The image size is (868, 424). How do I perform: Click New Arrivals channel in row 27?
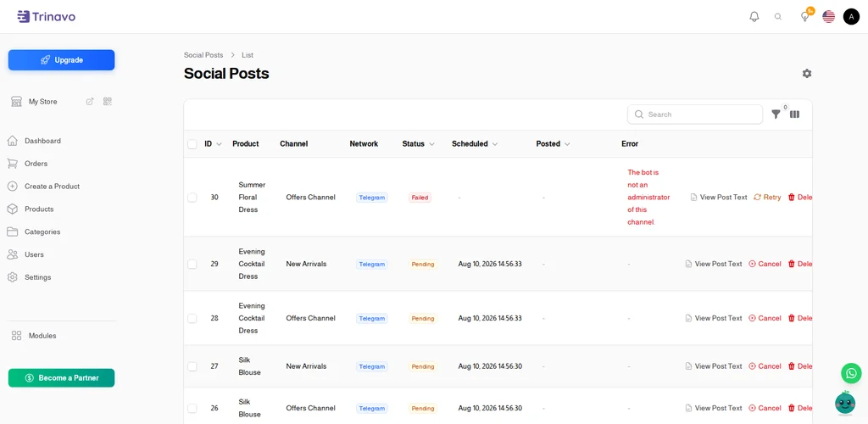(x=306, y=365)
